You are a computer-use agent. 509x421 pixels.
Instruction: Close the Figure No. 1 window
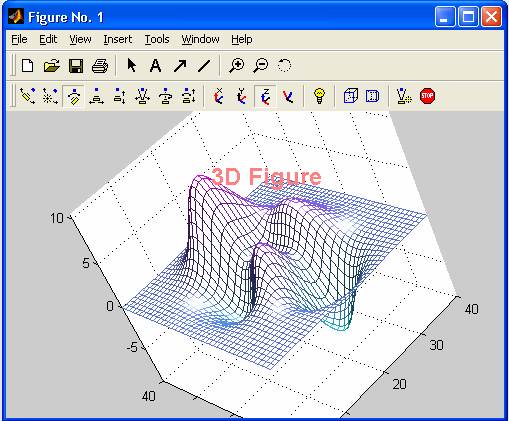[x=491, y=17]
